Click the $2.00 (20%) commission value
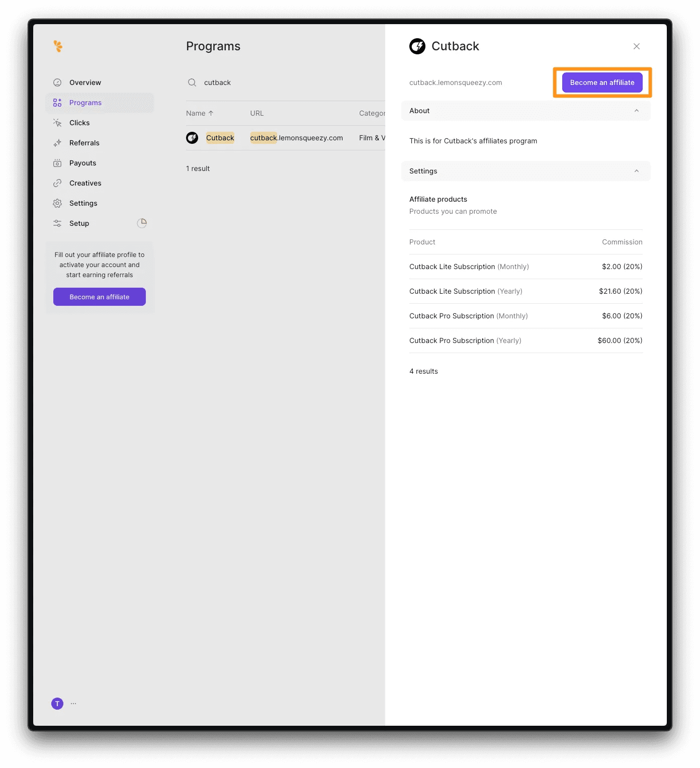The height and width of the screenshot is (768, 700). click(622, 267)
